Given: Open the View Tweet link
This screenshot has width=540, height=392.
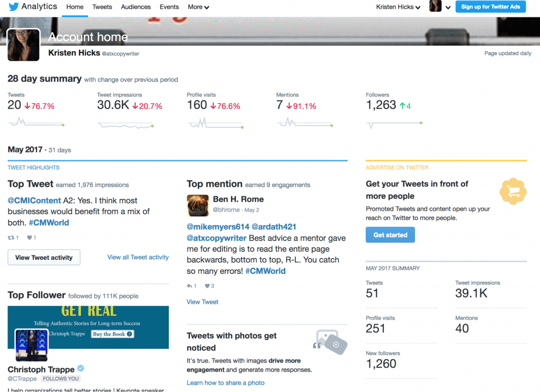Looking at the screenshot, I should point(202,302).
